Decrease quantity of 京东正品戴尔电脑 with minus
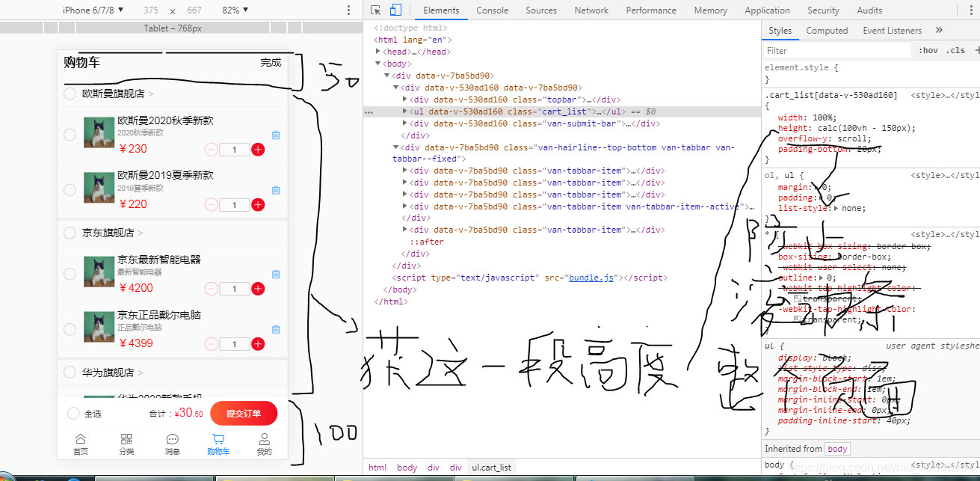The height and width of the screenshot is (481, 980). pyautogui.click(x=212, y=344)
